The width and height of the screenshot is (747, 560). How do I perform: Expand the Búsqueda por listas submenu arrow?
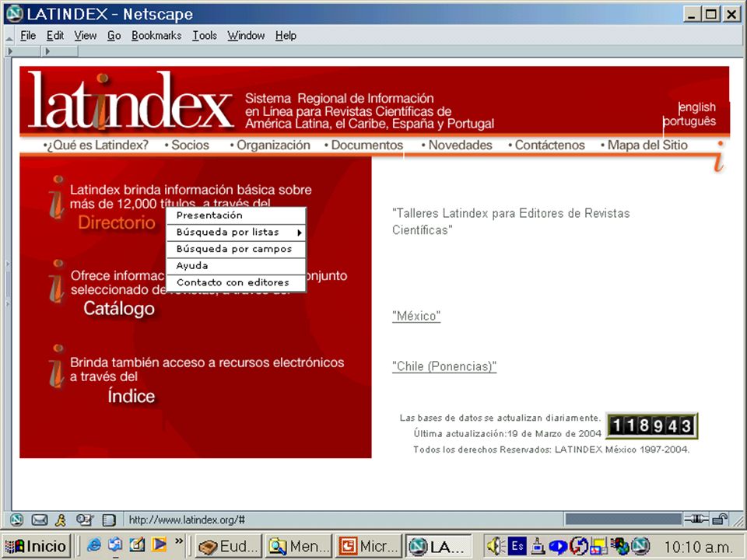[299, 233]
